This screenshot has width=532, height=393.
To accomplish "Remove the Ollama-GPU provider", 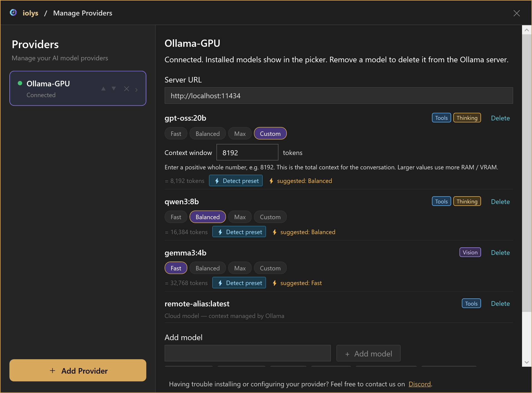I will (x=127, y=89).
